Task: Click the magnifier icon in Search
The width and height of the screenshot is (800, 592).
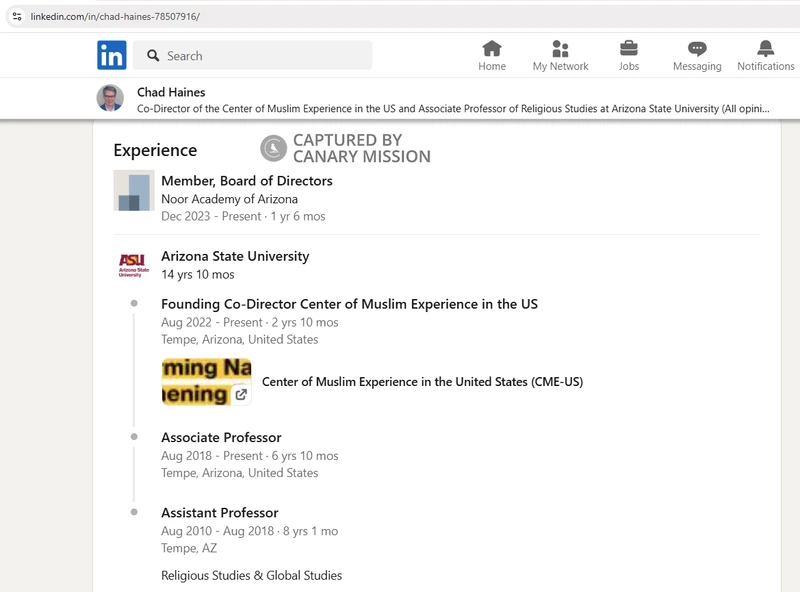Action: tap(153, 55)
